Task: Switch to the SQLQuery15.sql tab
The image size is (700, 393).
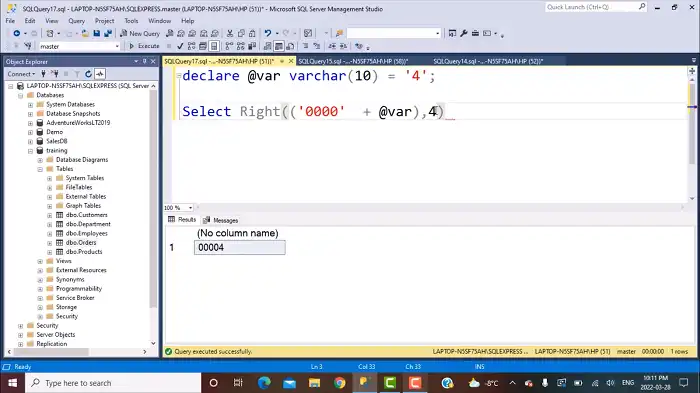Action: click(353, 61)
